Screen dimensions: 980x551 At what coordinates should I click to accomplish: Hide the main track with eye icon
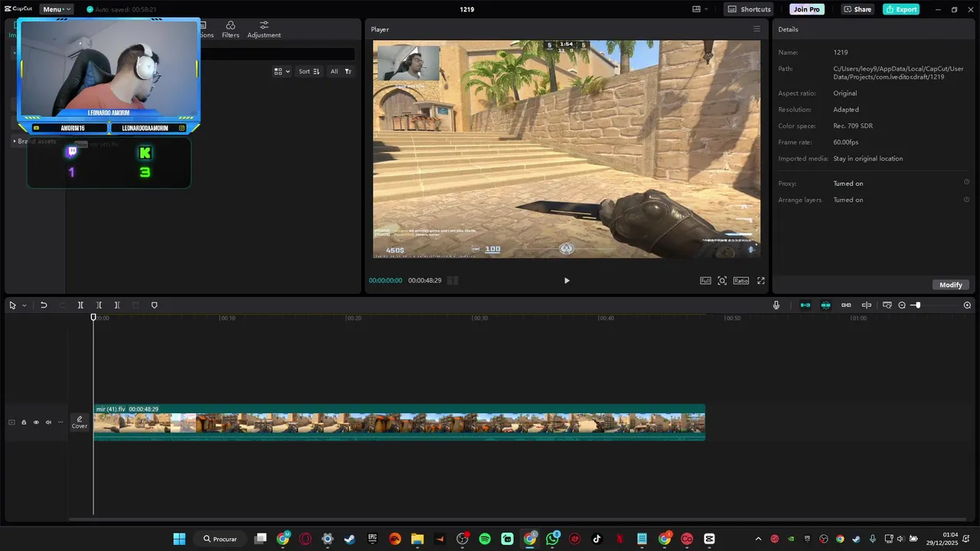pyautogui.click(x=36, y=422)
